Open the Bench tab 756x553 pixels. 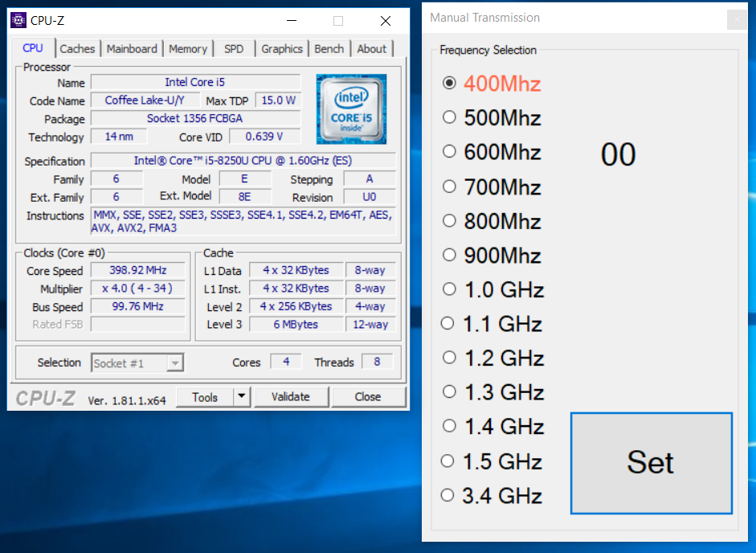click(329, 49)
